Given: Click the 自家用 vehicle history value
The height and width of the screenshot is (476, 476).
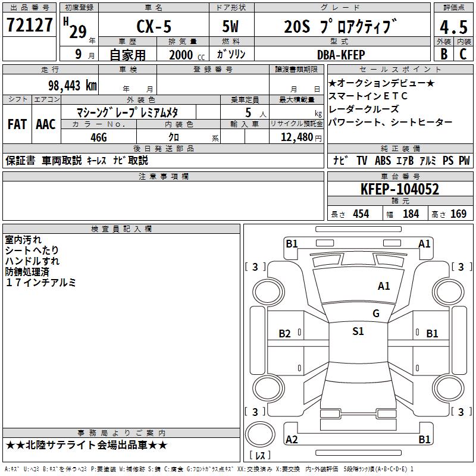Looking at the screenshot, I should (x=127, y=55).
